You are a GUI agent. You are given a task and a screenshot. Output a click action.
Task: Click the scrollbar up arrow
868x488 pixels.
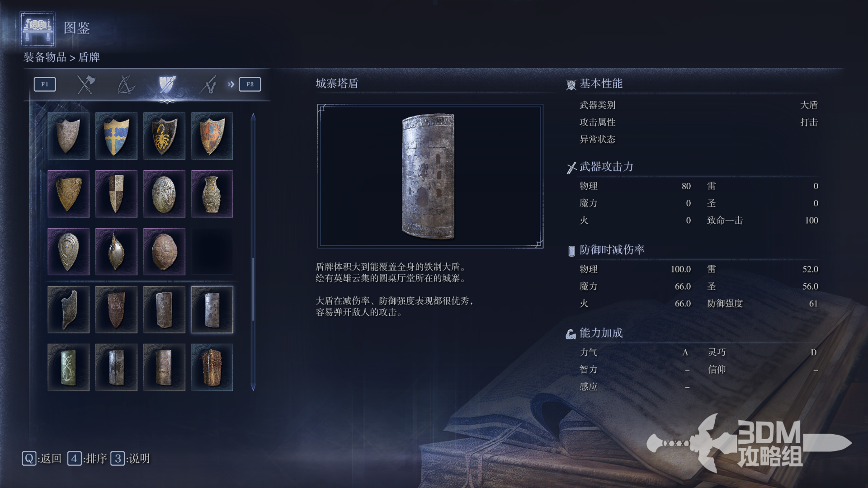click(x=253, y=117)
